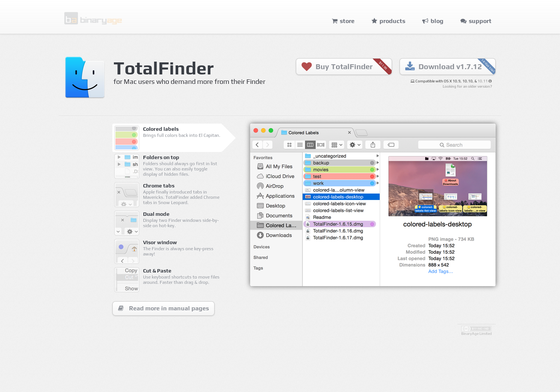The height and width of the screenshot is (392, 560).
Task: Open Read more in manual pages
Action: click(x=163, y=308)
